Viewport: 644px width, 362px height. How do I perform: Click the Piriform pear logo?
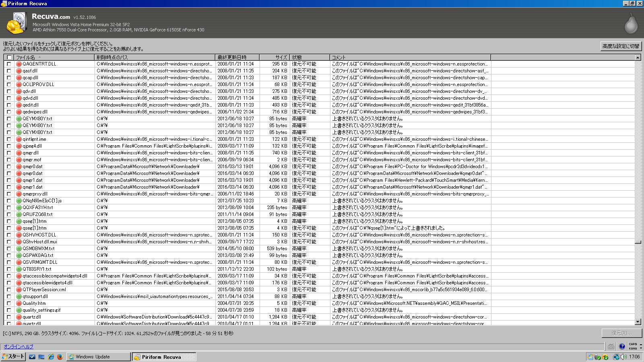tap(631, 23)
